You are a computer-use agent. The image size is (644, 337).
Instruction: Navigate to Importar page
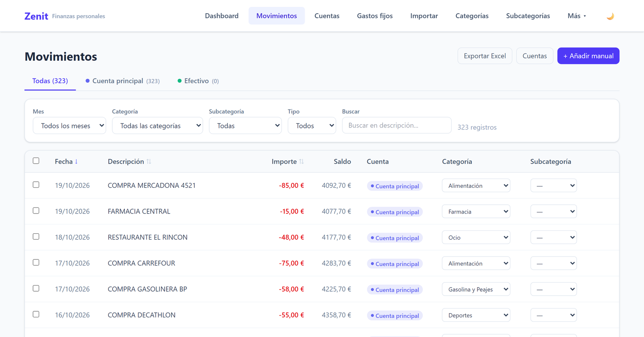tap(424, 16)
